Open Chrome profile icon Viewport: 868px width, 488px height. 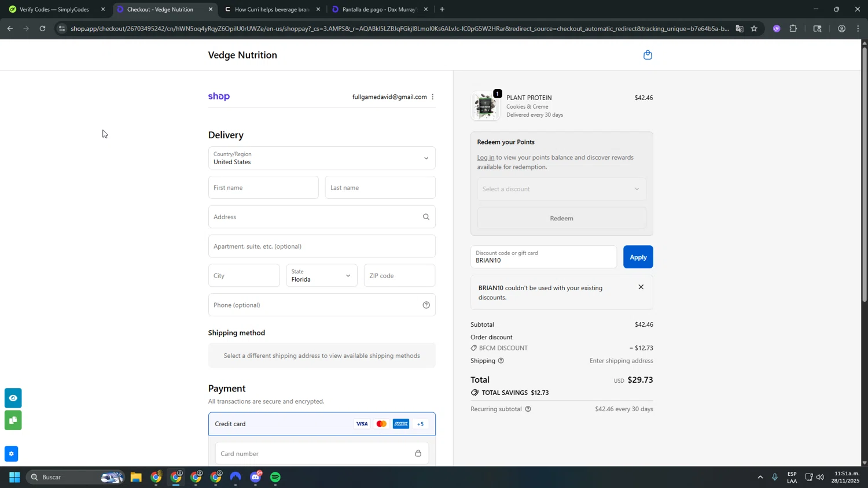click(x=841, y=28)
